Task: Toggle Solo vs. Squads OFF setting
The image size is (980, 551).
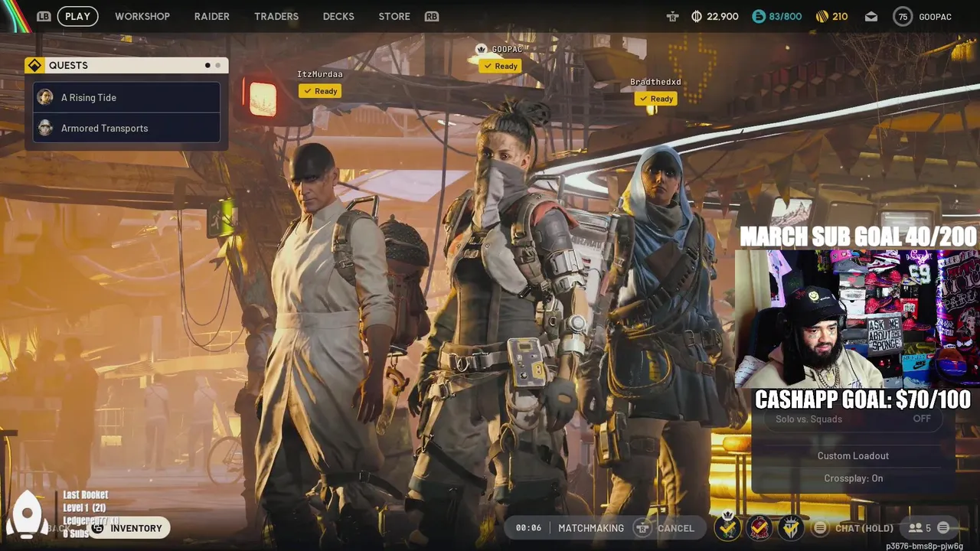Action: click(x=853, y=419)
